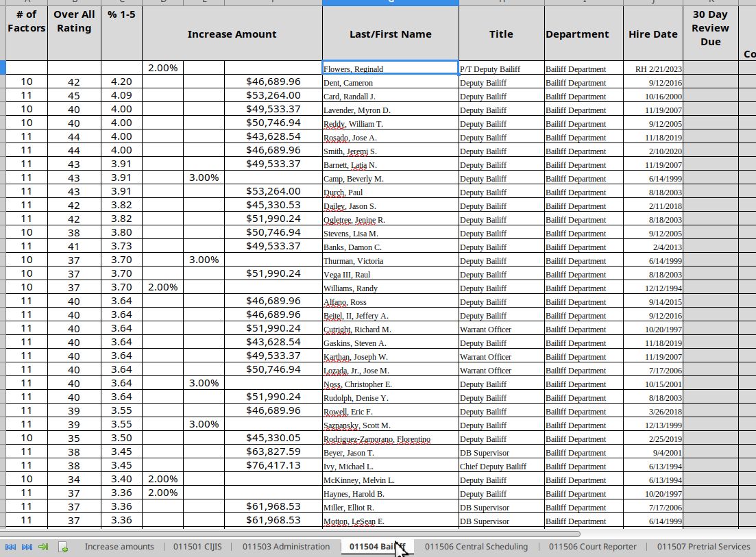Click the $63,827.59 amount in Beyer's row
This screenshot has width=756, height=557.
pyautogui.click(x=273, y=452)
